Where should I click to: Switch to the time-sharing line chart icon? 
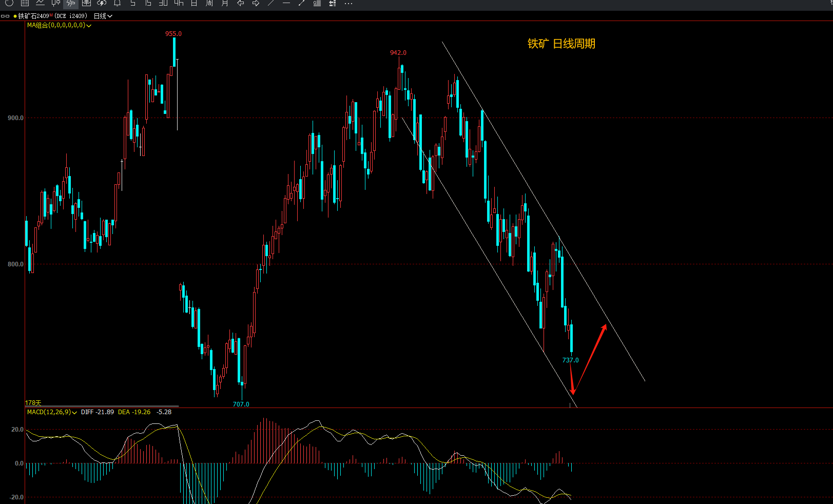(x=40, y=3)
